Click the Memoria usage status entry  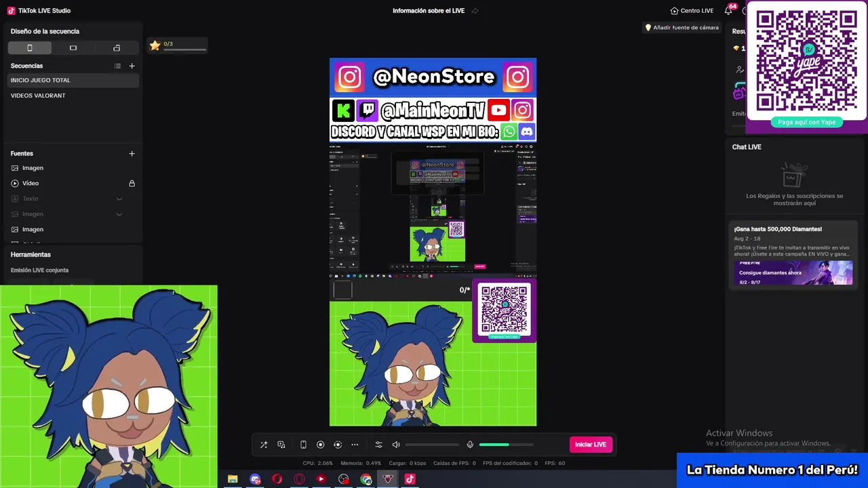[x=361, y=464]
